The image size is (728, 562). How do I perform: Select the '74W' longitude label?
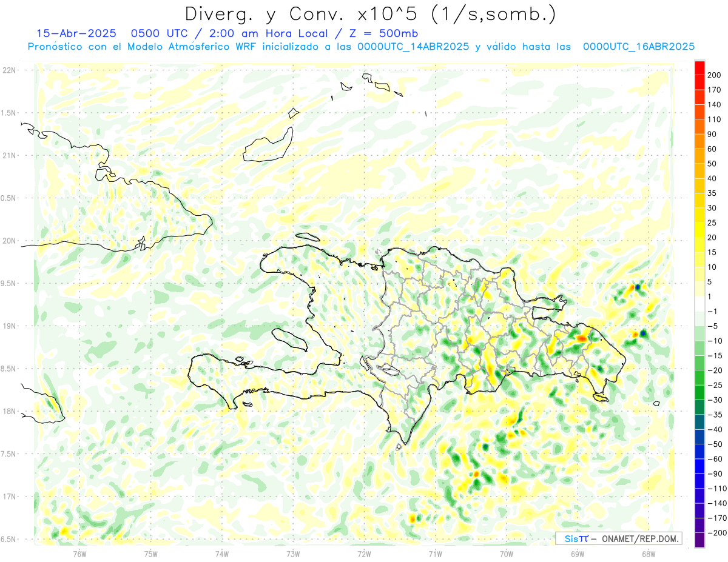[221, 553]
